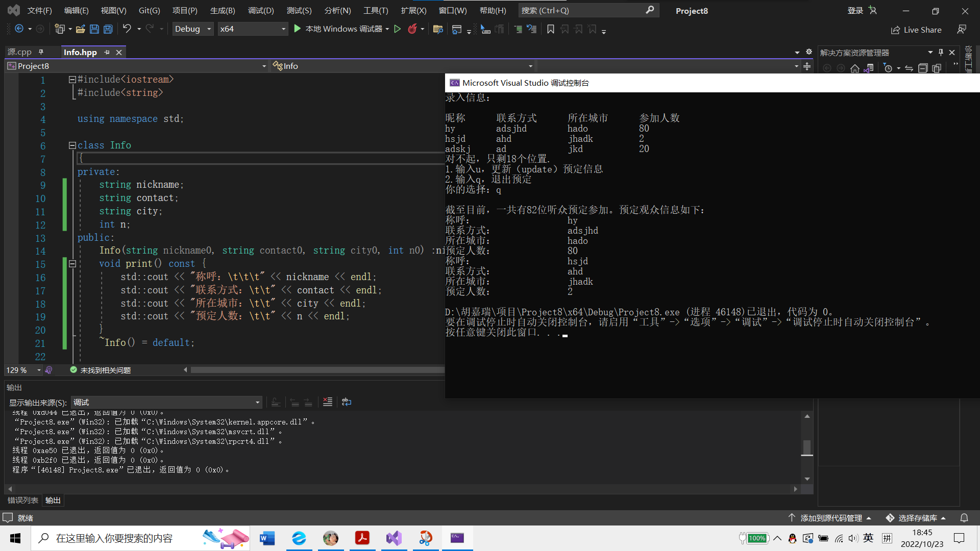Switch to the 错误列表 tab

(23, 500)
